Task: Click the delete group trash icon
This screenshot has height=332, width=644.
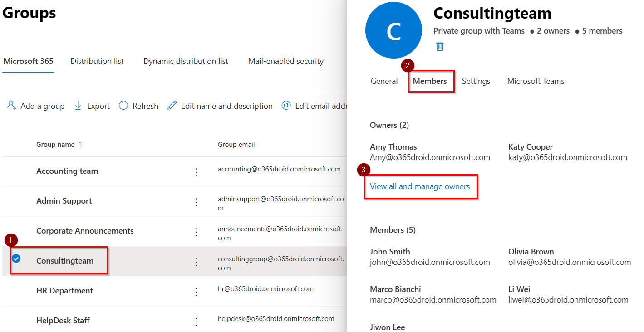Action: click(x=439, y=46)
